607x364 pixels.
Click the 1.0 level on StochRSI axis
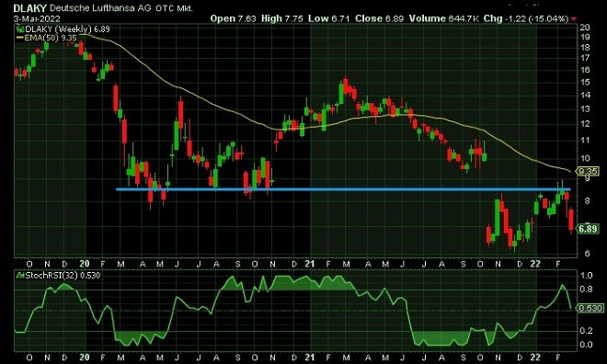[x=587, y=276]
